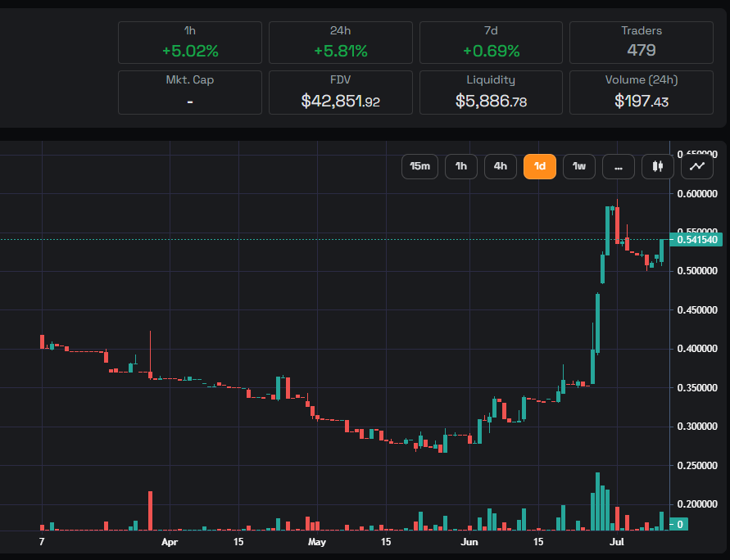The image size is (730, 560).
Task: Click the 0.400000 price axis label
Action: point(697,349)
